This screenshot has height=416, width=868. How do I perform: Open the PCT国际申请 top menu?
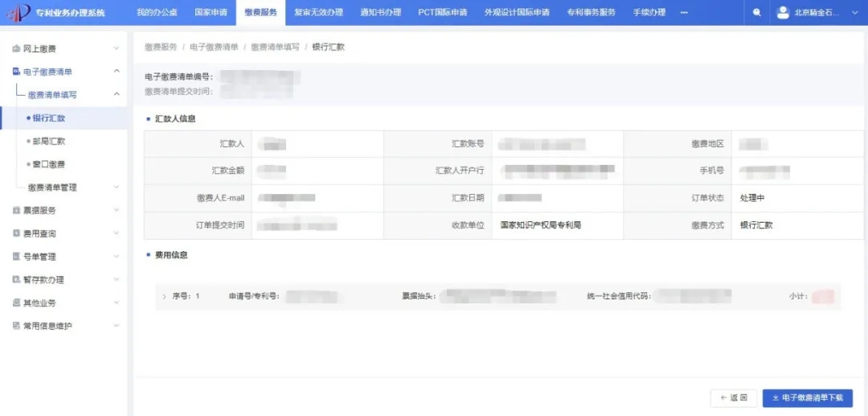[442, 13]
